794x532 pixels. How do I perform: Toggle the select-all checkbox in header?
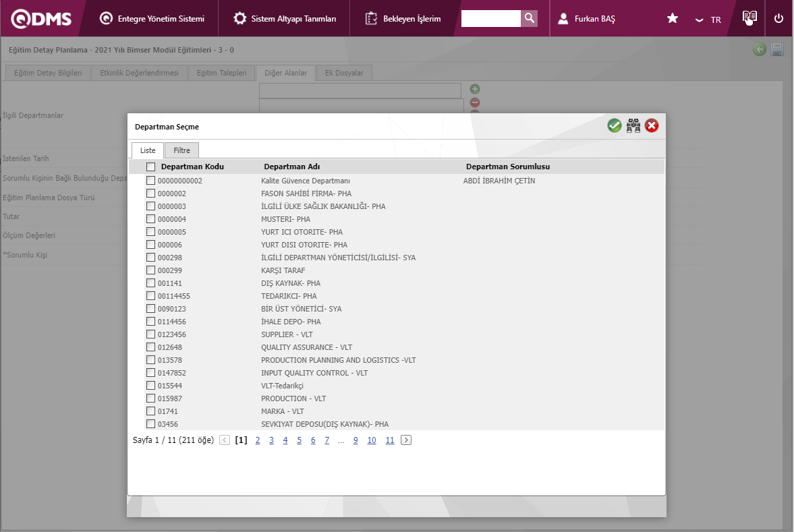pyautogui.click(x=150, y=167)
